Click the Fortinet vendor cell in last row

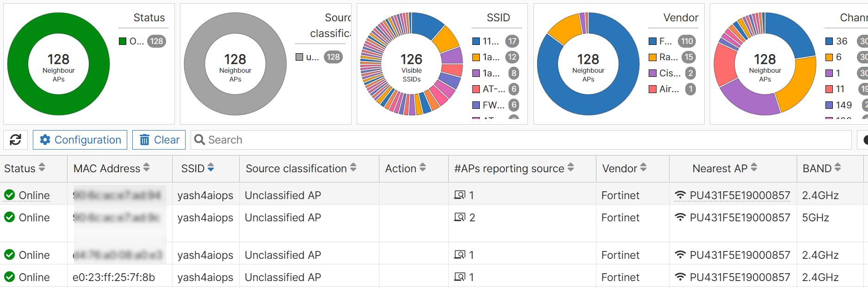(620, 277)
